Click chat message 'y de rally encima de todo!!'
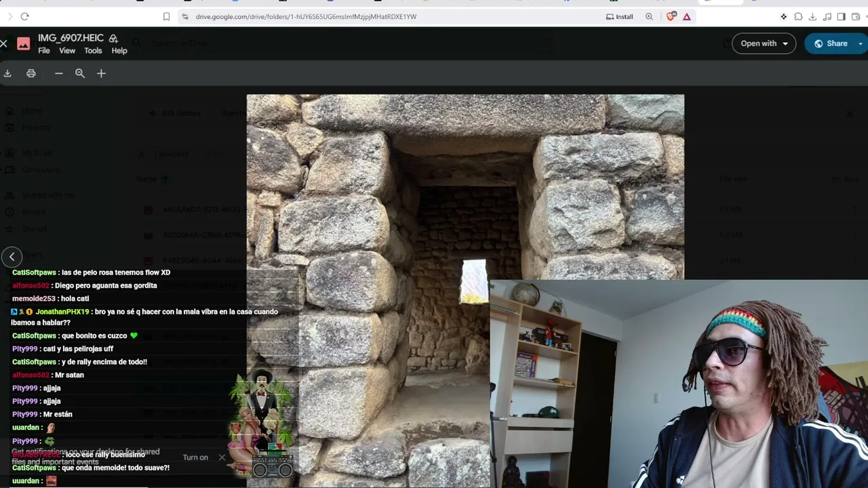This screenshot has width=868, height=488. pos(104,362)
